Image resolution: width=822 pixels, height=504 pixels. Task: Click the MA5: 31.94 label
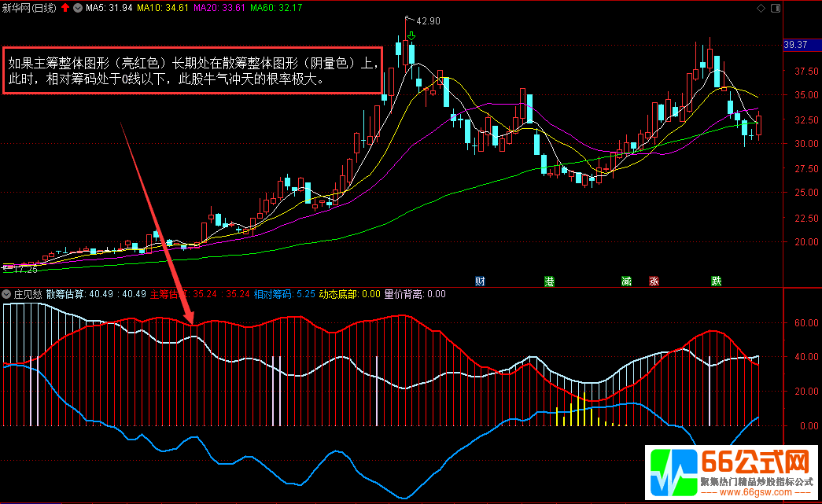109,8
